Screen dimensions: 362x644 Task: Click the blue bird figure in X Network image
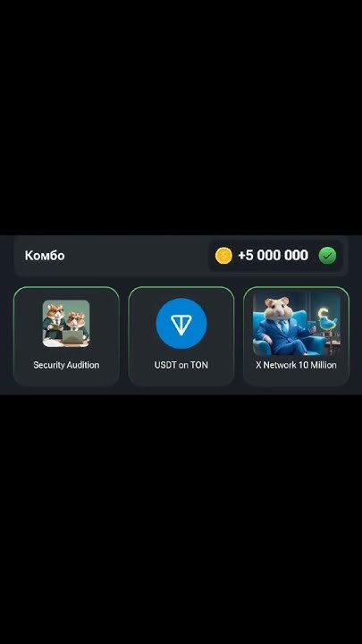[x=328, y=318]
